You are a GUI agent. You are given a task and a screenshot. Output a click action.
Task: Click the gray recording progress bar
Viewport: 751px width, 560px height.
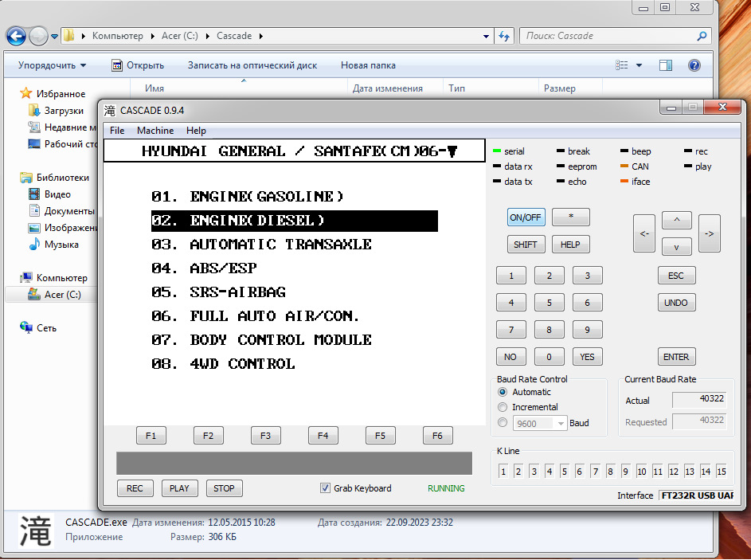294,463
